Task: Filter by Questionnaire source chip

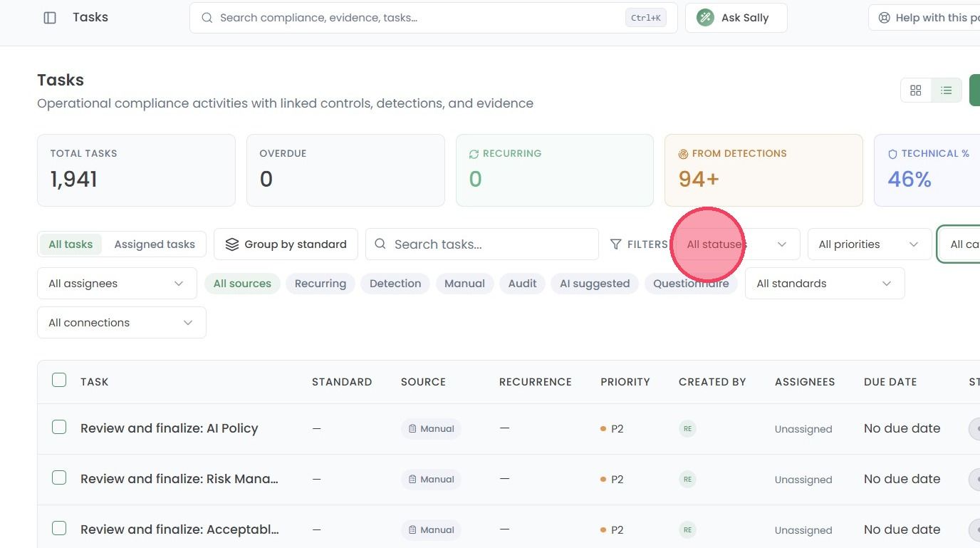Action: [691, 284]
